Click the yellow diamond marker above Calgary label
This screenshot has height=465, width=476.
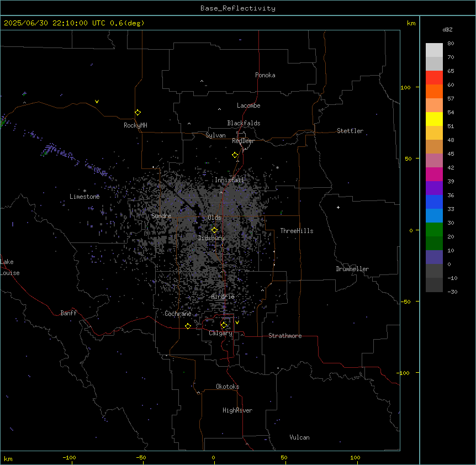[x=224, y=325]
